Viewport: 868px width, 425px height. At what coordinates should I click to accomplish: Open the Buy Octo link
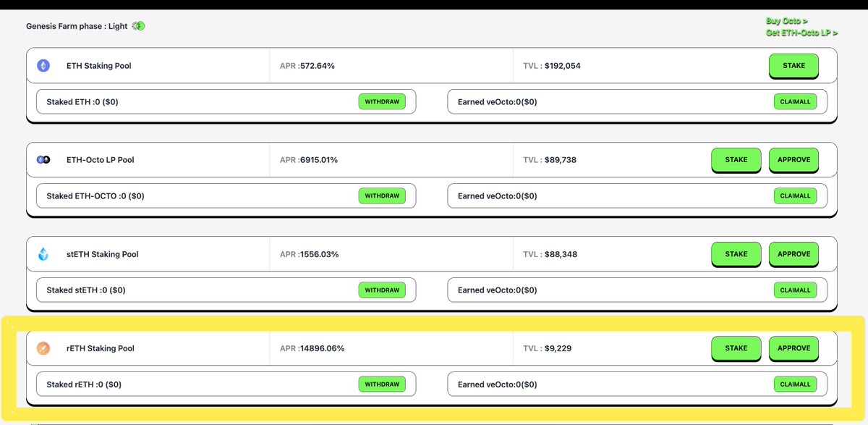point(787,21)
